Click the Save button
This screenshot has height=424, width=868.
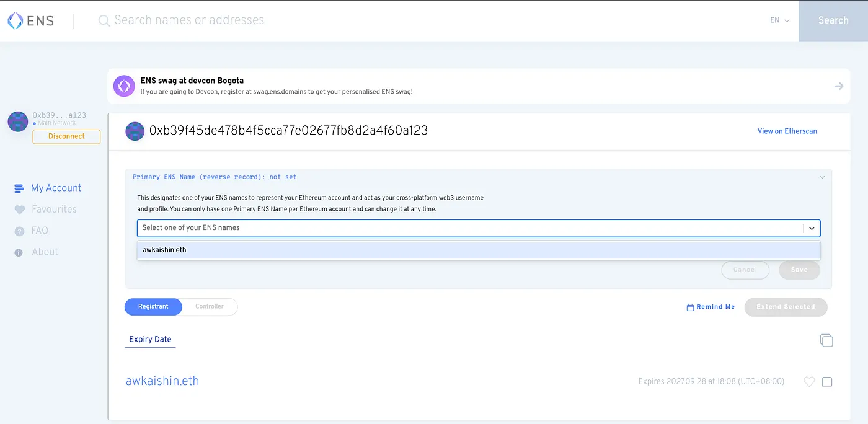pyautogui.click(x=799, y=270)
